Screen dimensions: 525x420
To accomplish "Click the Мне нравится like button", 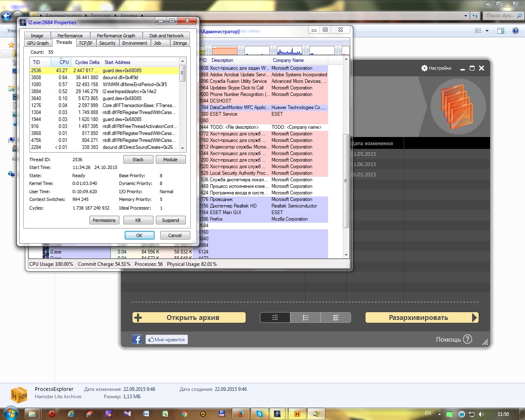I will [167, 339].
